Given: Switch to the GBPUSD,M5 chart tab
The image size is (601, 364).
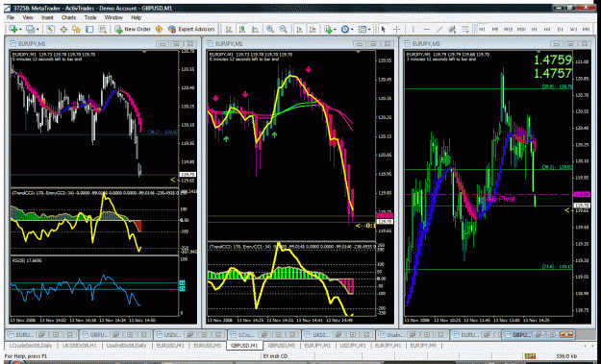Looking at the screenshot, I should [x=281, y=346].
